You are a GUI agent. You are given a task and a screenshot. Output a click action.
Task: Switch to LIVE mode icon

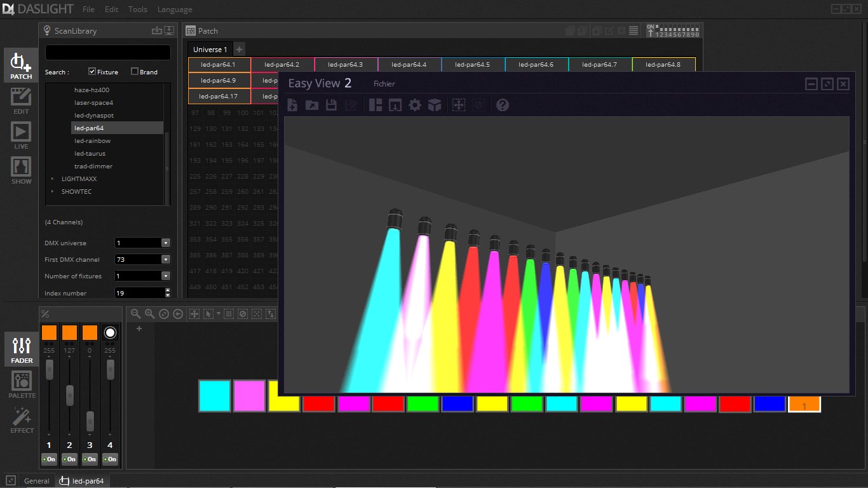21,135
